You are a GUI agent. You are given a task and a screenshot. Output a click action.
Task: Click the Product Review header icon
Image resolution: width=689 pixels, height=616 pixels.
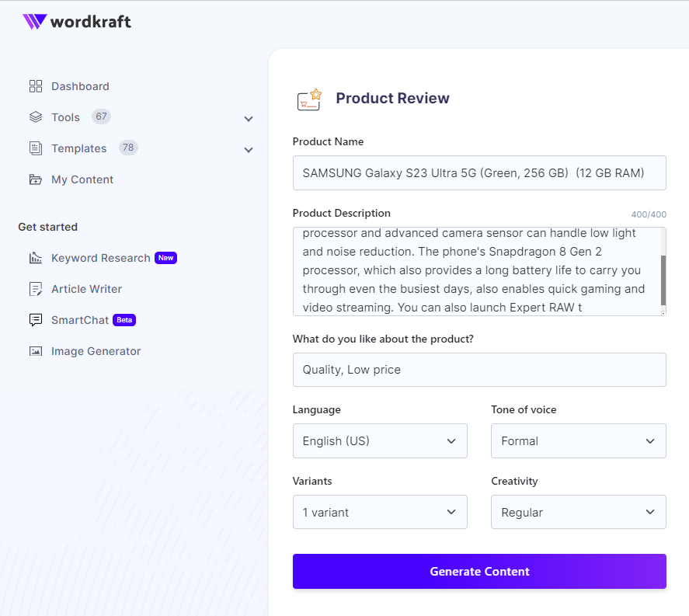(x=309, y=99)
